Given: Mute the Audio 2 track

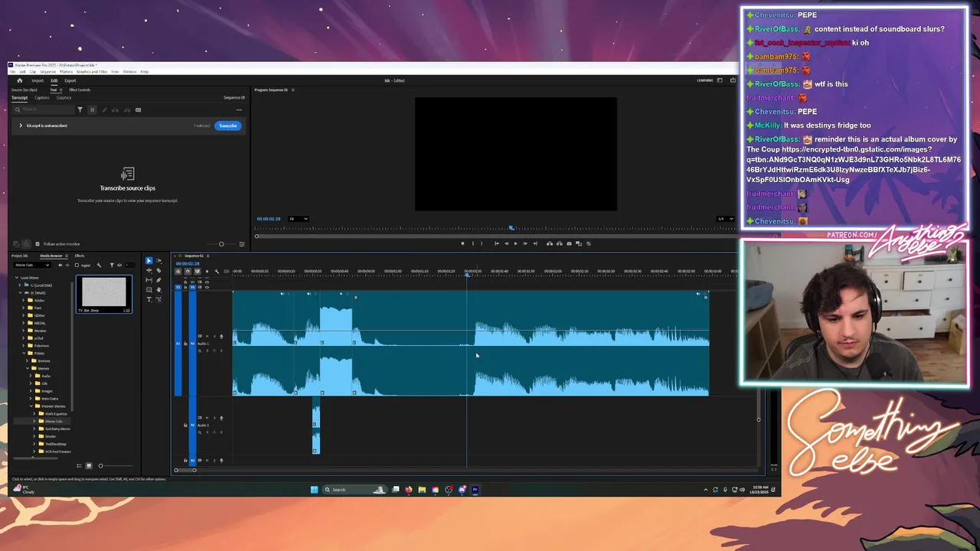Looking at the screenshot, I should (x=207, y=418).
